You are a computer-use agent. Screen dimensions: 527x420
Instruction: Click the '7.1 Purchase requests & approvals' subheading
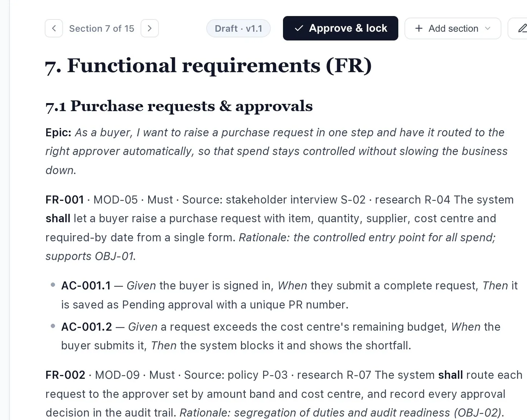click(x=179, y=106)
